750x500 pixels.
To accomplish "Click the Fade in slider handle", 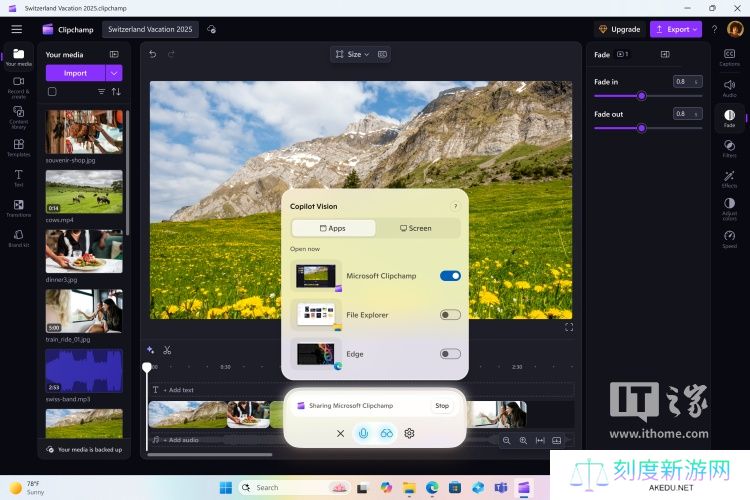I will pyautogui.click(x=642, y=96).
